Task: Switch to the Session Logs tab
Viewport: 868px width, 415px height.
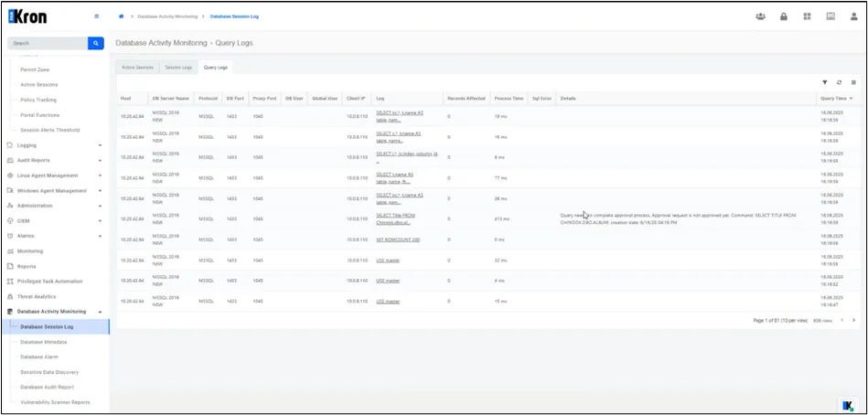Action: coord(178,68)
